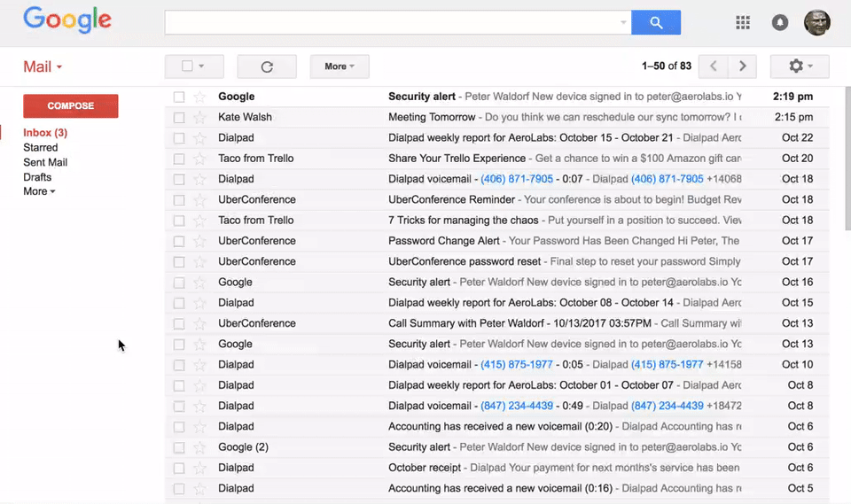Star the 7 Tricks for managing the chaos email
Screen dimensions: 851x504
tap(199, 221)
